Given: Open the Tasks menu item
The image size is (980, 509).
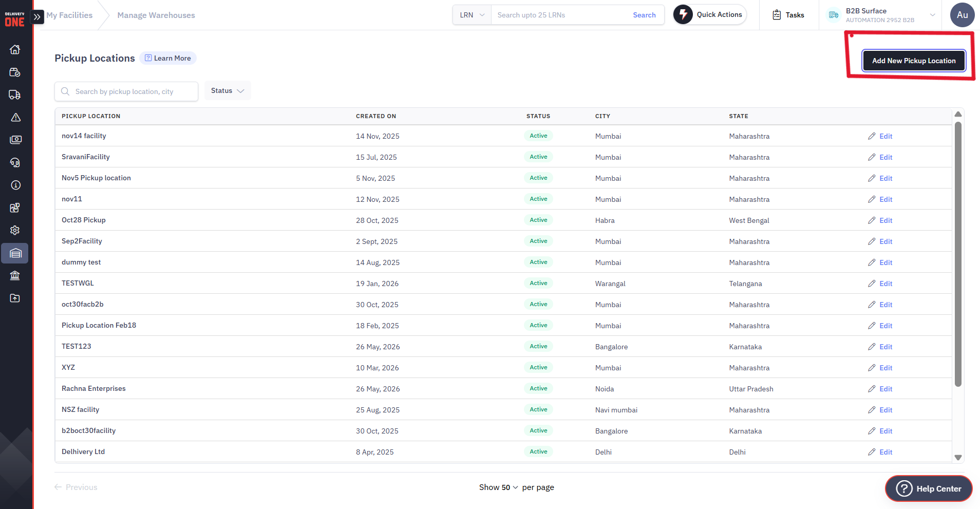Looking at the screenshot, I should (788, 15).
